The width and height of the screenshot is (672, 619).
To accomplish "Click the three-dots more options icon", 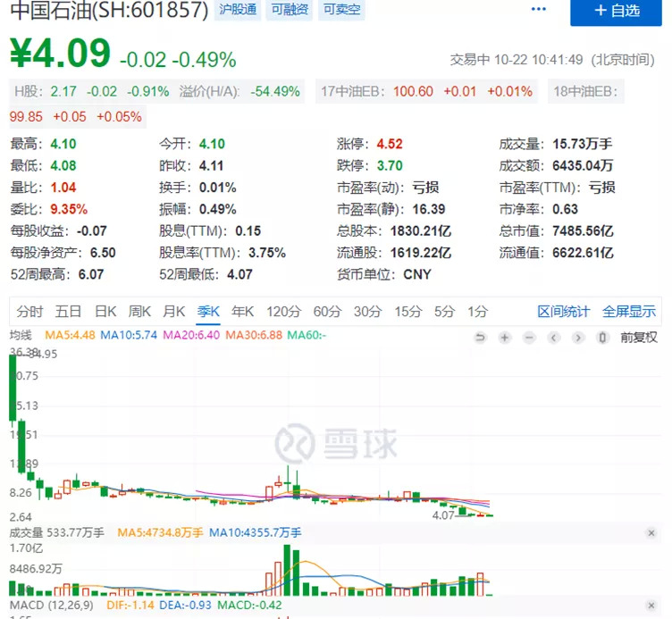I will point(538,9).
